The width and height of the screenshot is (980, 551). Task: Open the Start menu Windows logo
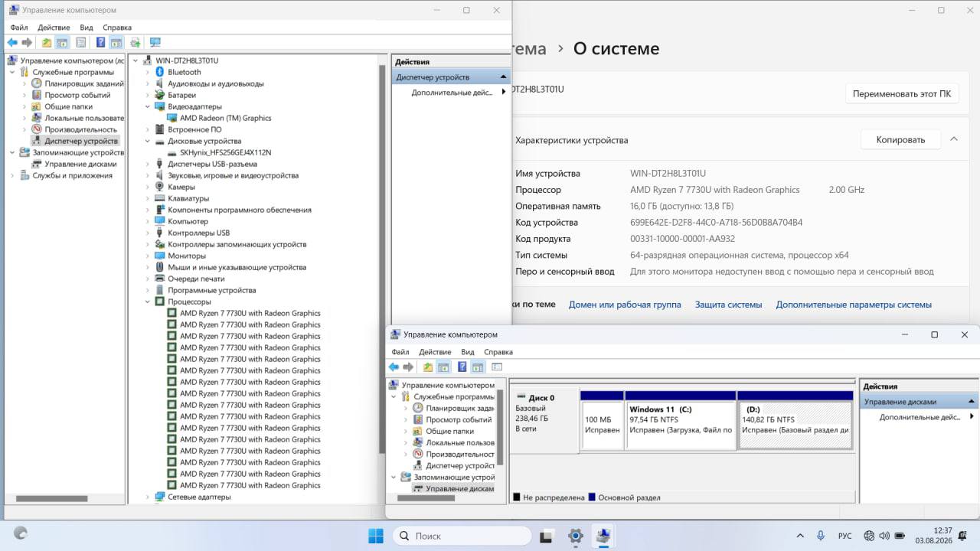(x=376, y=536)
